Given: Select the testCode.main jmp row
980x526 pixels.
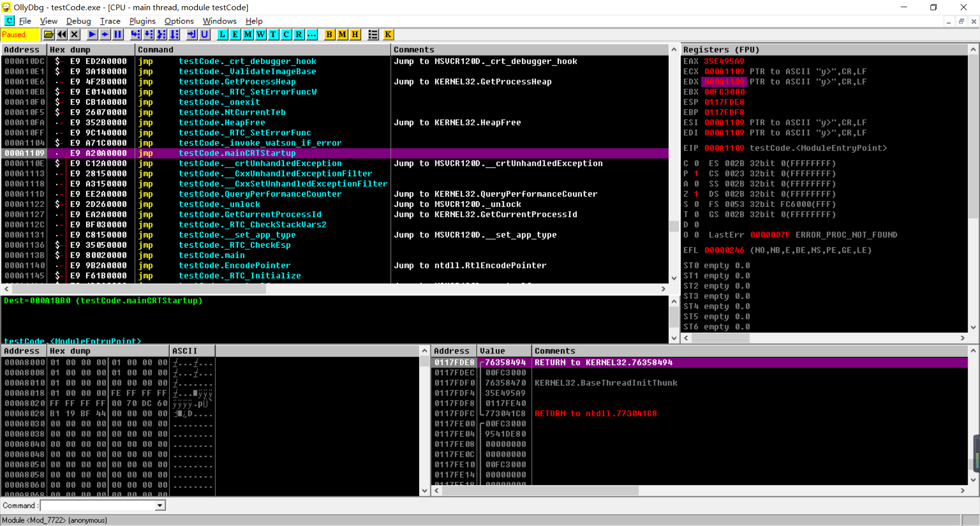Looking at the screenshot, I should click(335, 255).
